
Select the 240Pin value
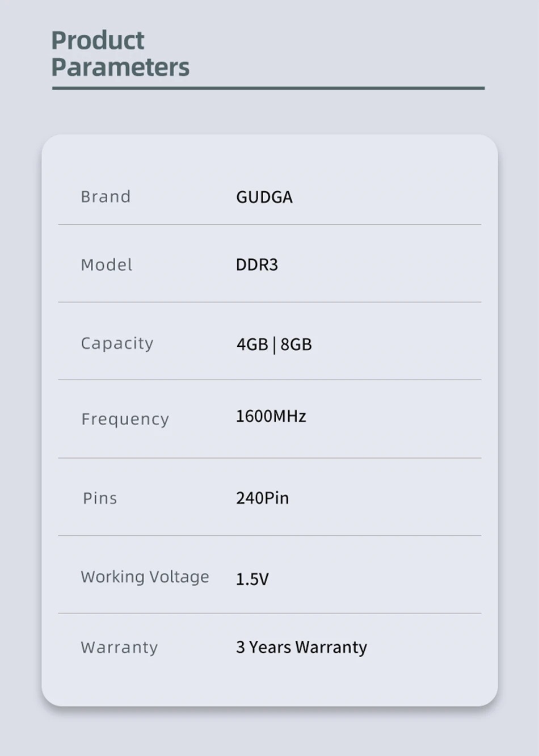coord(262,498)
